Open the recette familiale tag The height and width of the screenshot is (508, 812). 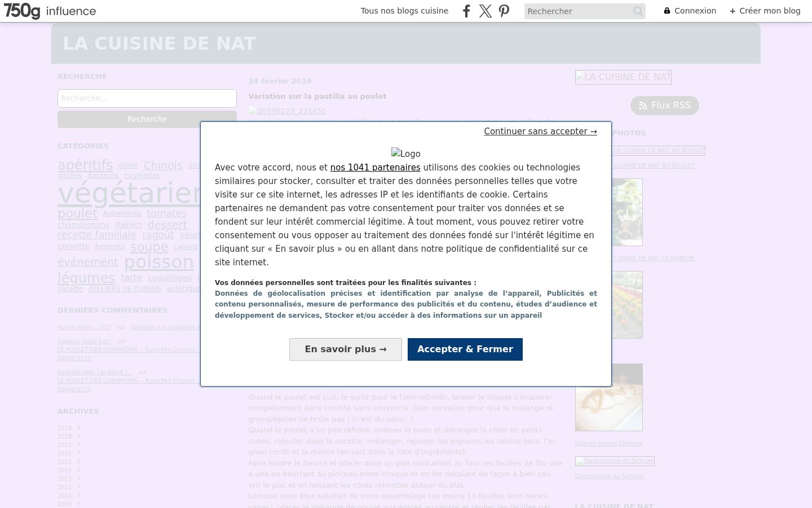tap(97, 235)
